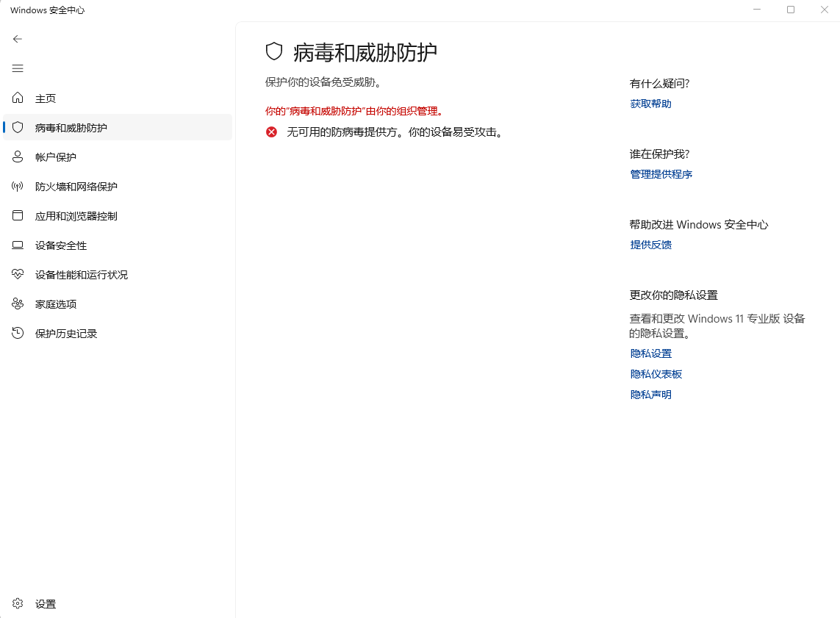This screenshot has height=618, width=840.
Task: Click the 提供反馈 link
Action: click(x=650, y=245)
